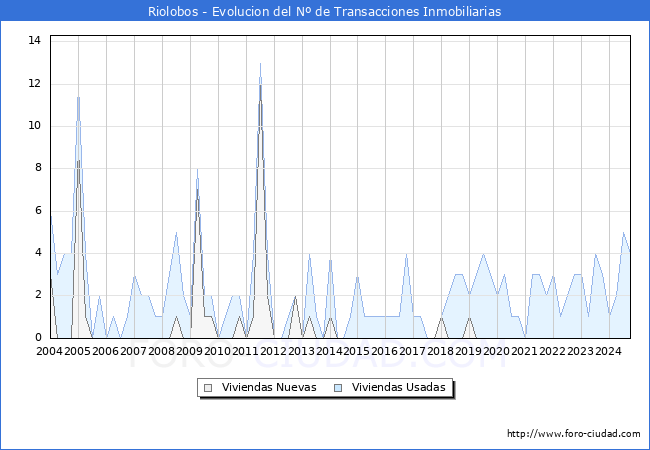
Task: Click the x-axis label 2016
Action: coord(385,351)
